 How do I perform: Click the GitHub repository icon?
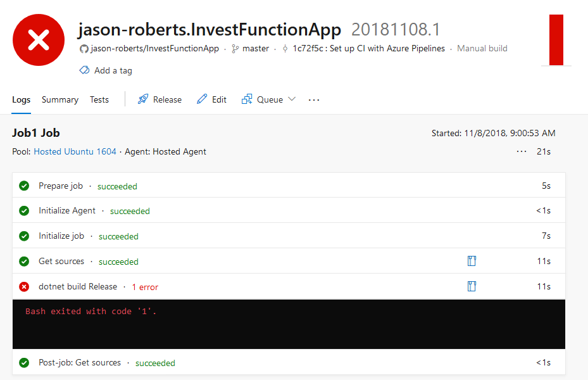pyautogui.click(x=83, y=48)
